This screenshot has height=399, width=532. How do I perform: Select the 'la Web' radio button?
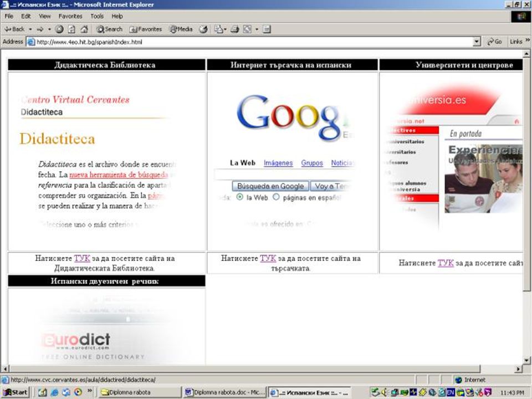(x=240, y=197)
